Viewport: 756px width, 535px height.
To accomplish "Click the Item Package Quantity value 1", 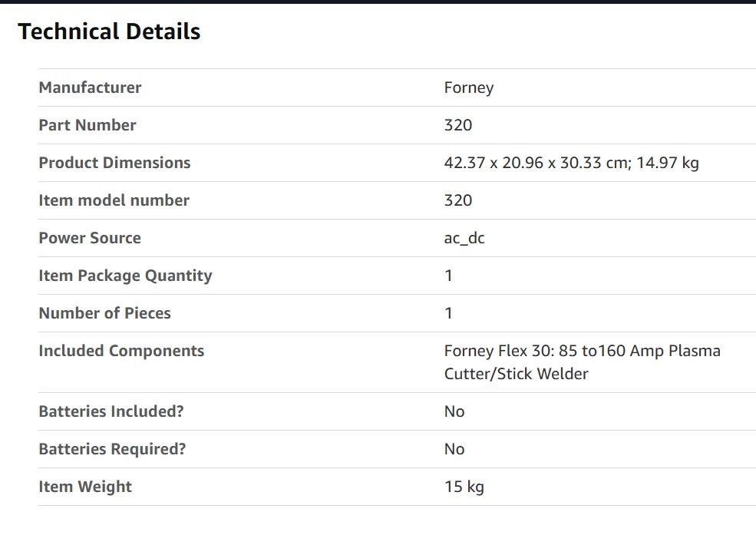I will tap(448, 276).
